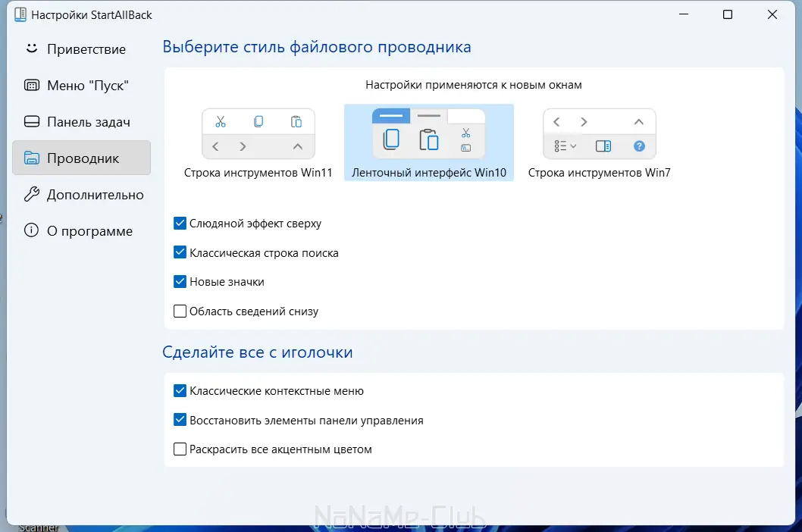The width and height of the screenshot is (802, 532).
Task: Open the Приветствие page via smiley icon
Action: coord(30,49)
